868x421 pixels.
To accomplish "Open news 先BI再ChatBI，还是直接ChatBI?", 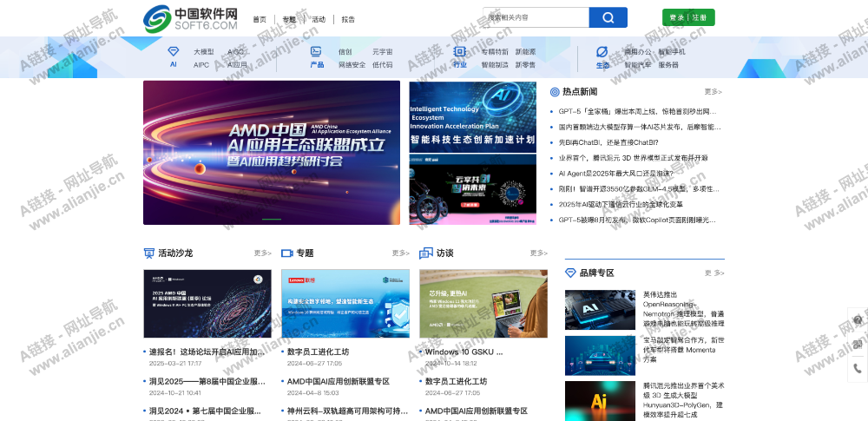I will point(608,142).
